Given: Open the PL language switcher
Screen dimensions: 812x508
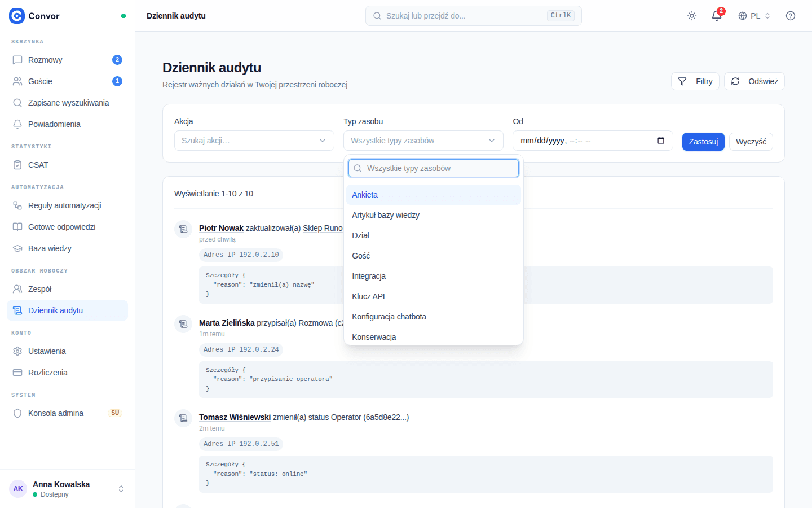Looking at the screenshot, I should tap(754, 16).
